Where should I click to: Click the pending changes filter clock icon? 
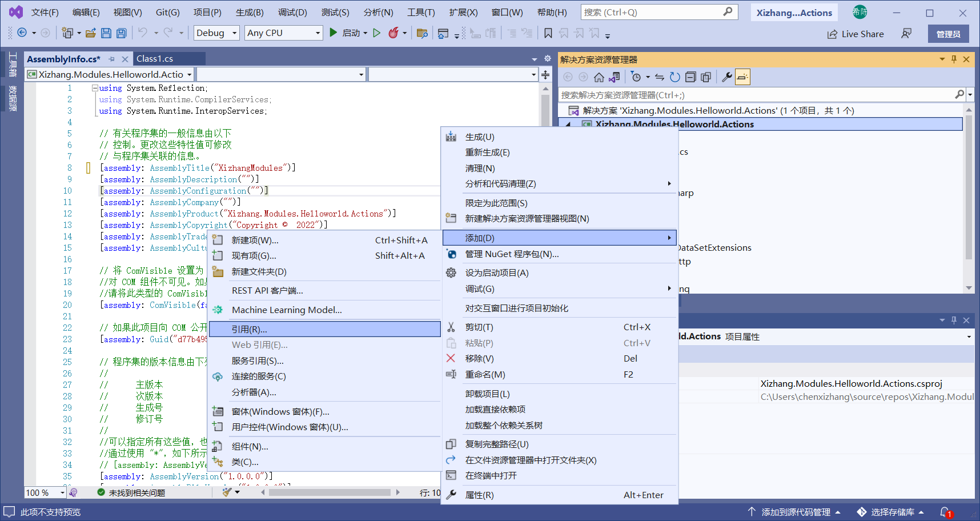point(636,77)
